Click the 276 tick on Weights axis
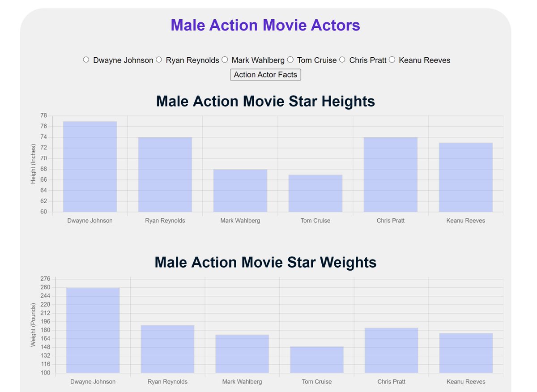The image size is (537, 392). (x=45, y=279)
